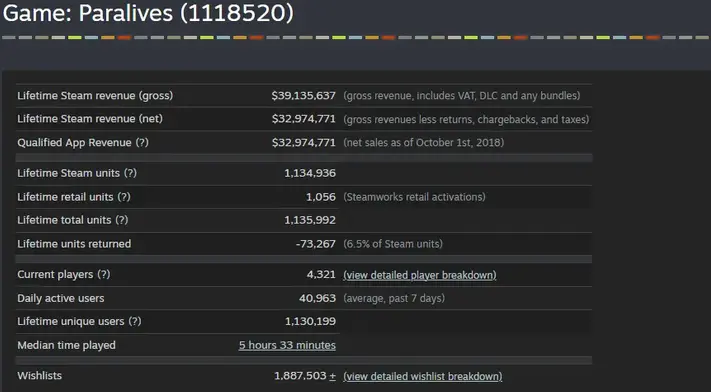Select the total units value 1,135,992

310,220
